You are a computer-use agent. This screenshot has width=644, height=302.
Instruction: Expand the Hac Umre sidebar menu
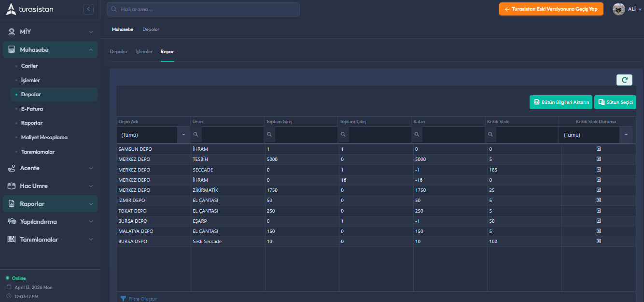[50, 186]
